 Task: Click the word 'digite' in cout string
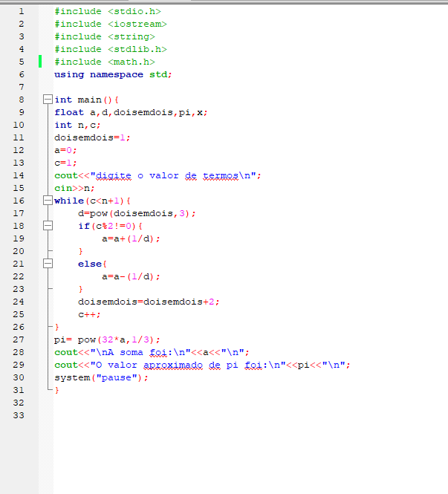[114, 176]
